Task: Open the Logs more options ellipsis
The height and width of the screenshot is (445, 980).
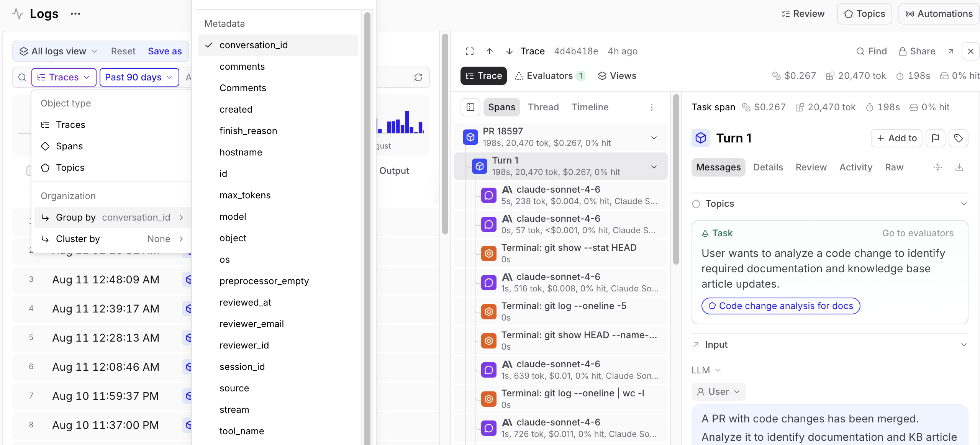Action: (x=75, y=14)
